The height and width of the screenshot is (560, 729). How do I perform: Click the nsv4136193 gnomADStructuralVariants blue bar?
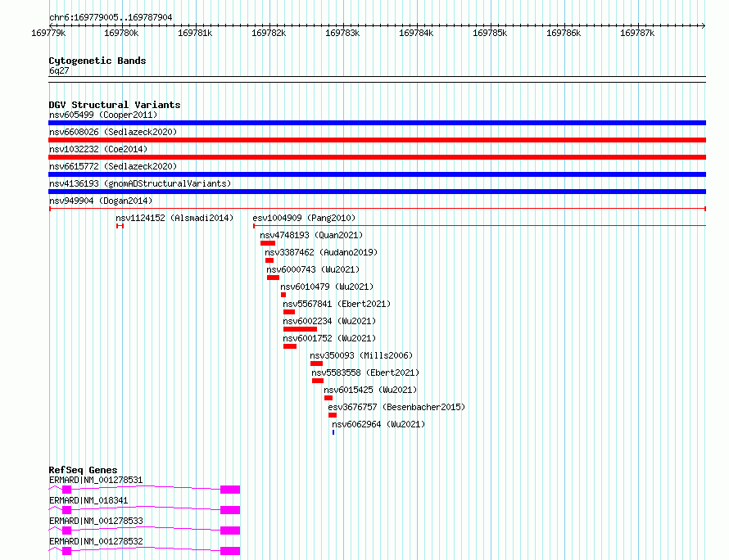(x=377, y=192)
